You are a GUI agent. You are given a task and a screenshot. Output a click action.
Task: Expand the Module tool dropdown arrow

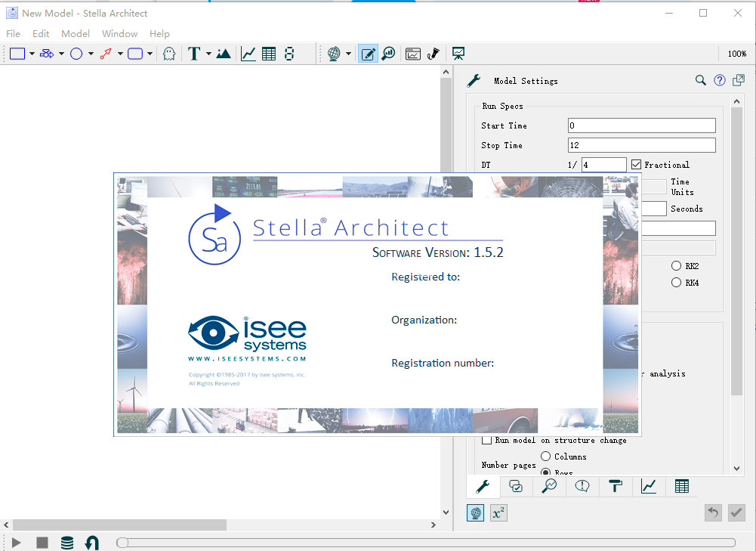[150, 54]
